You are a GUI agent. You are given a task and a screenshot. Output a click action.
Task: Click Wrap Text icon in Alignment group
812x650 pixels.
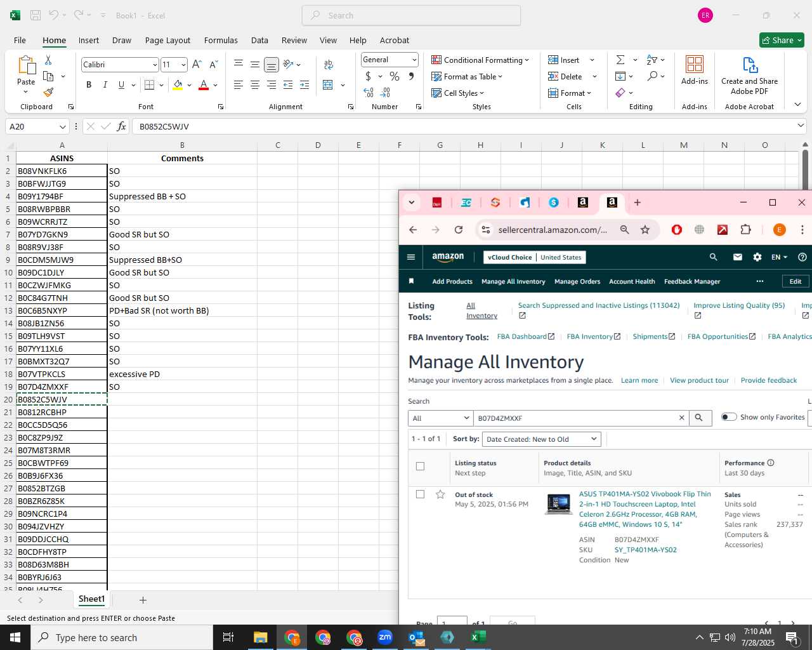[x=328, y=64]
